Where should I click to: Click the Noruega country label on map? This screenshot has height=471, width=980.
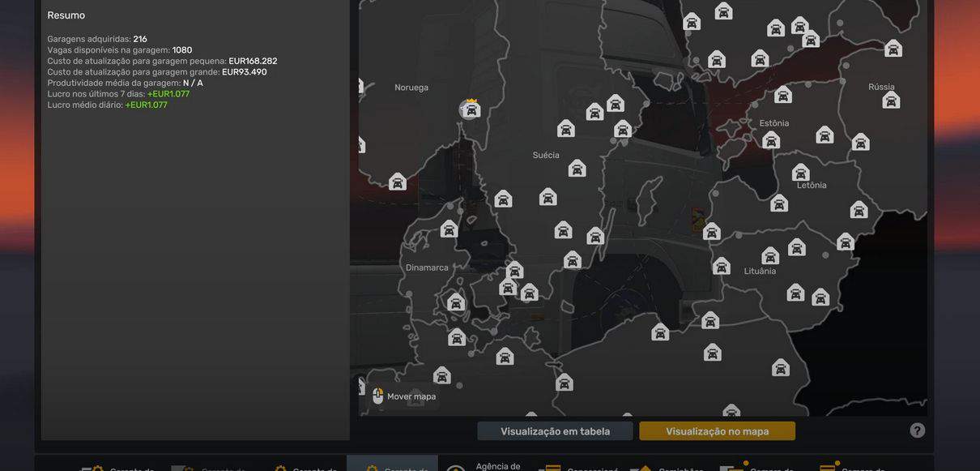pos(411,88)
